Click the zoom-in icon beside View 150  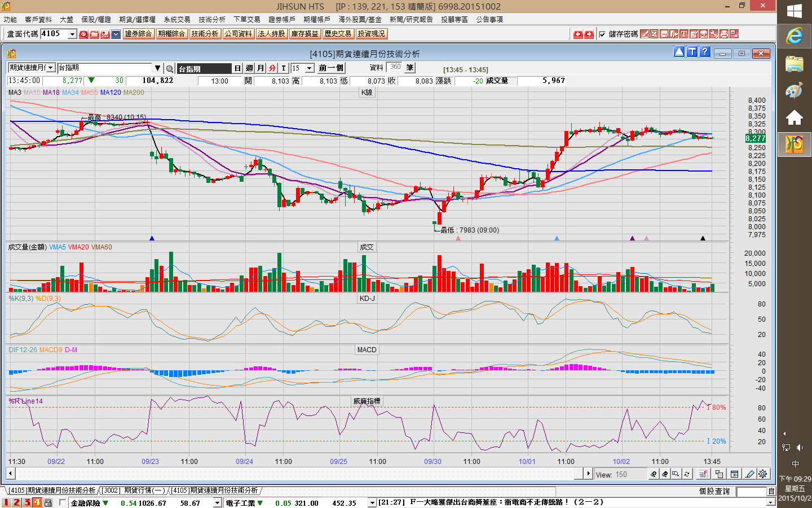click(654, 474)
